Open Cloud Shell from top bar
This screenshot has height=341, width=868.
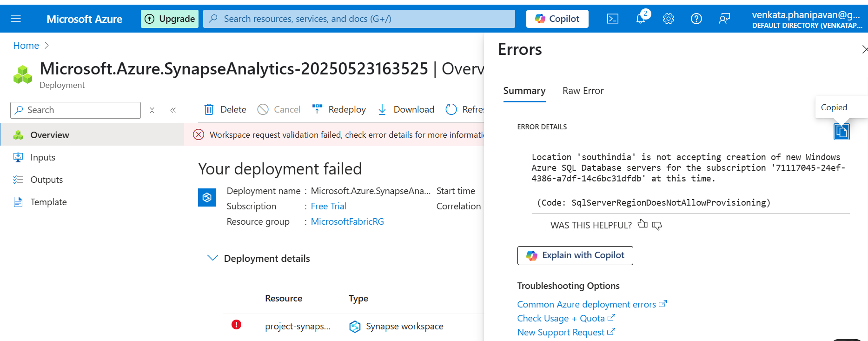click(x=613, y=19)
